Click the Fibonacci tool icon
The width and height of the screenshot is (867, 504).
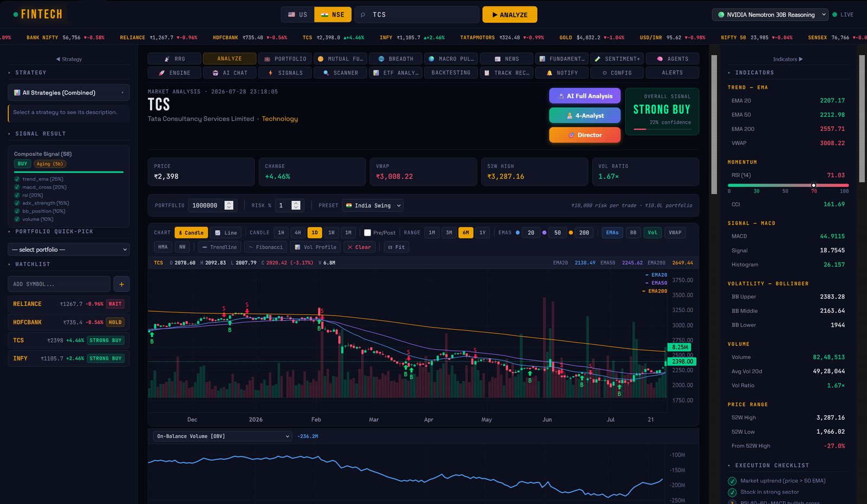click(x=250, y=247)
